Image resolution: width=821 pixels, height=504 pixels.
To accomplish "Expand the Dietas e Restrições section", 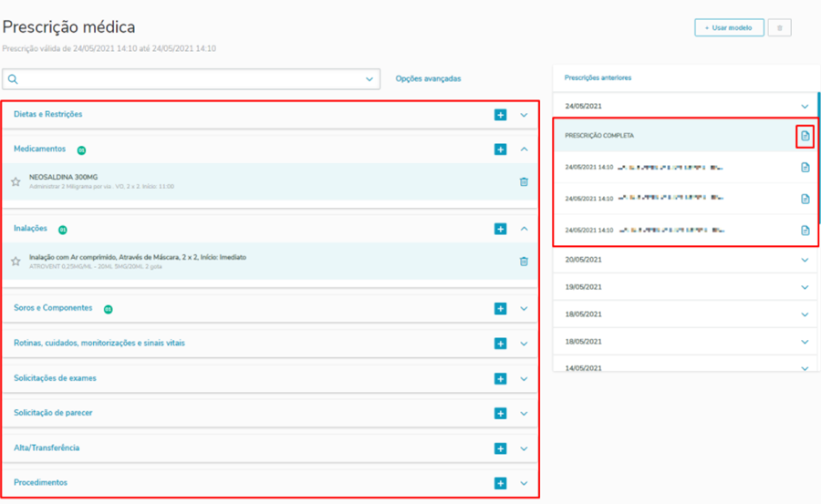I will (525, 115).
